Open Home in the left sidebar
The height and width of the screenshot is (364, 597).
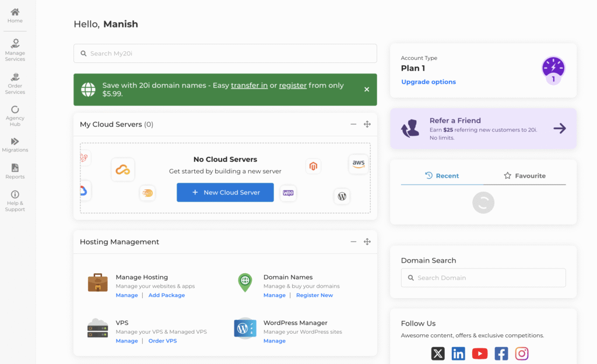[x=15, y=15]
